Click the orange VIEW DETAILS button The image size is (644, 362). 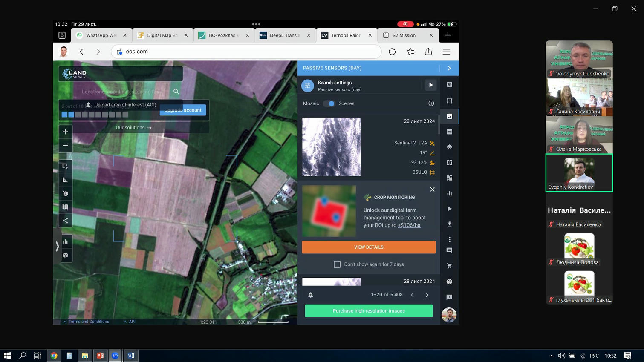[x=369, y=247]
